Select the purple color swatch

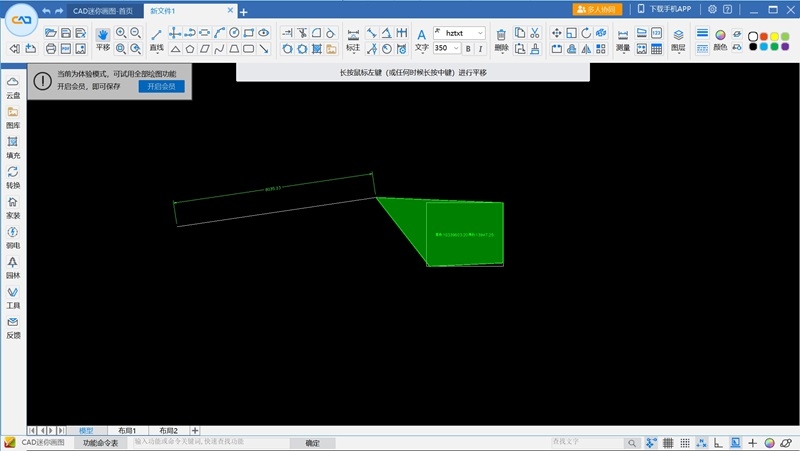(785, 46)
